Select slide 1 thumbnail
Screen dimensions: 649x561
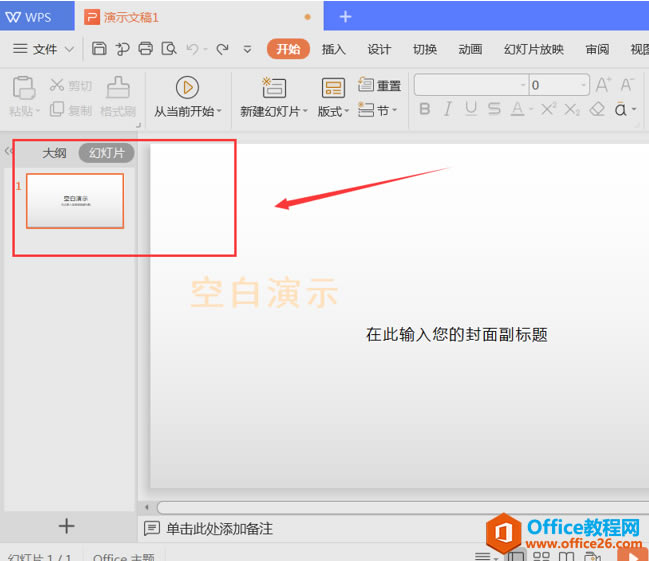tap(75, 201)
